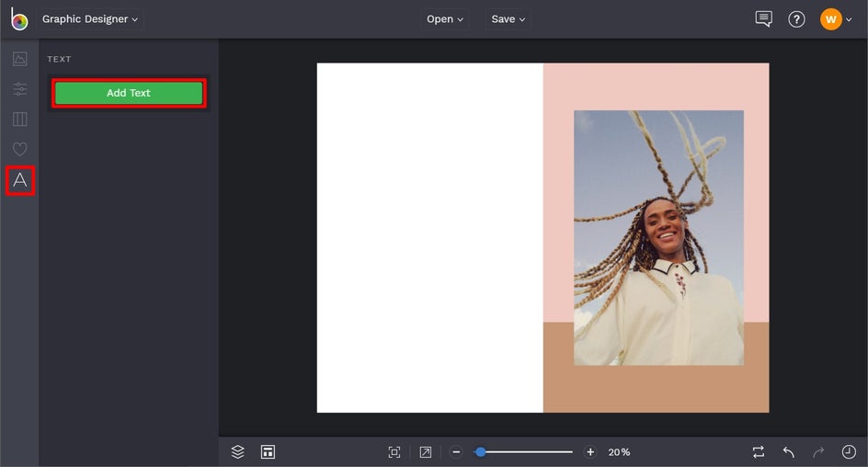
Task: Click the full size view icon
Action: 425,452
